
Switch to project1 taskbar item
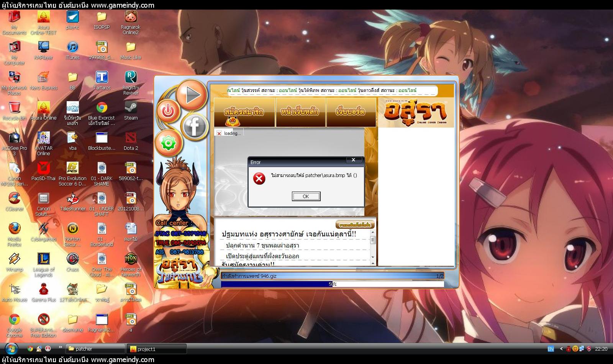tap(157, 349)
